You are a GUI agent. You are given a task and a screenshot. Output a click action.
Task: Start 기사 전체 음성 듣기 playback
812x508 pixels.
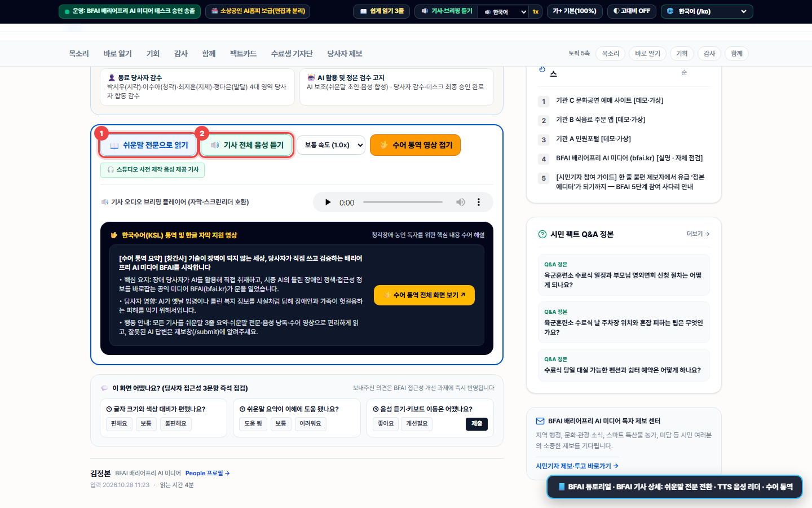point(247,145)
